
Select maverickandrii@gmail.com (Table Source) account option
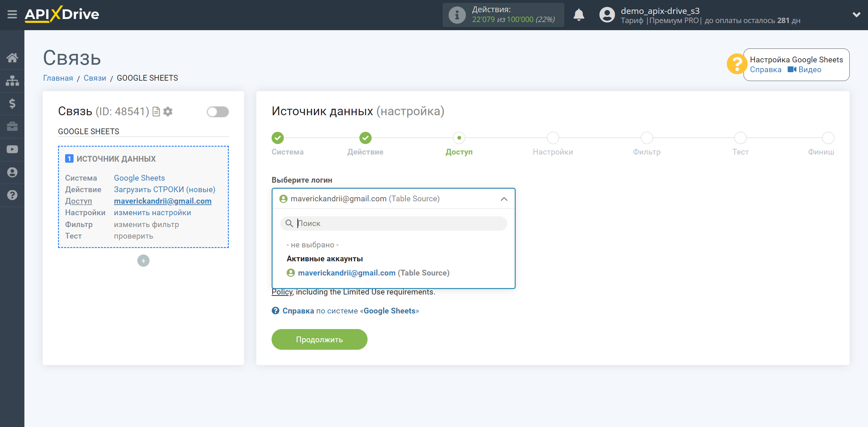pos(368,273)
